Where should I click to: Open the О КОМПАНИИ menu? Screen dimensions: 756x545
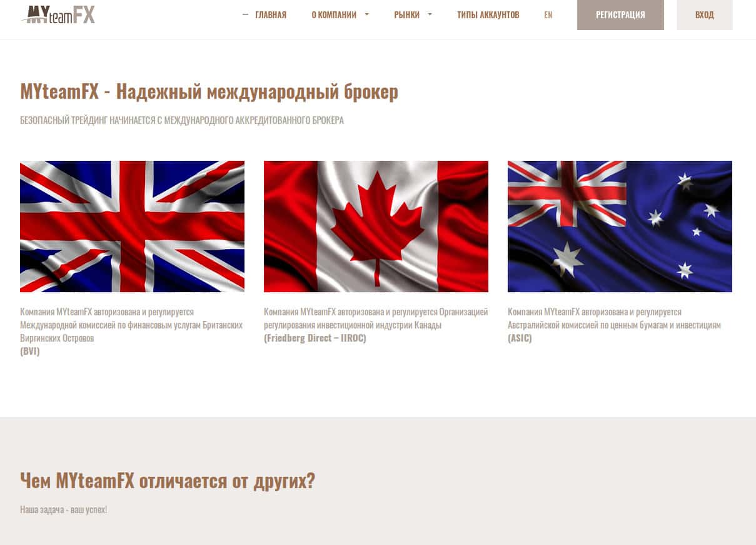pyautogui.click(x=334, y=15)
